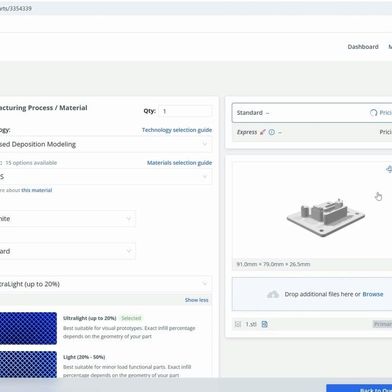Image resolution: width=392 pixels, height=392 pixels.
Task: Open the UltraLight (up to 20%) infill dropdown
Action: click(x=105, y=284)
